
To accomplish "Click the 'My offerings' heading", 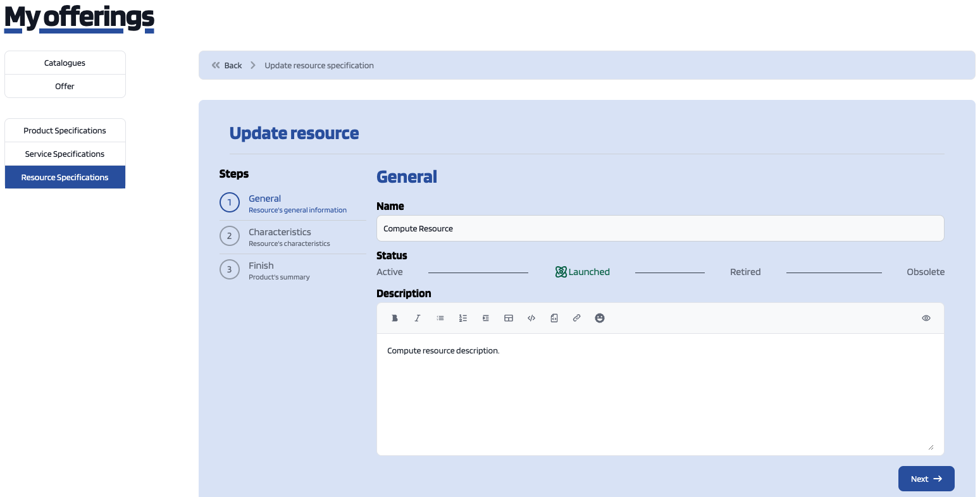I will [79, 18].
